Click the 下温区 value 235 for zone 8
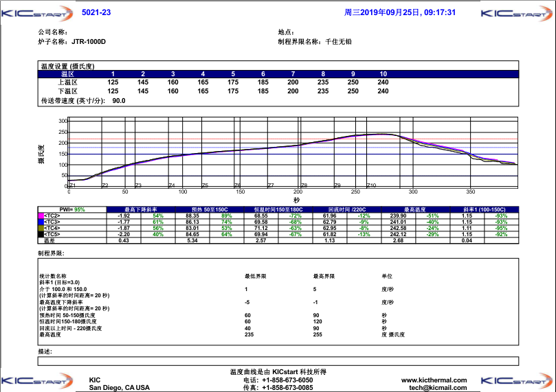 coord(323,91)
